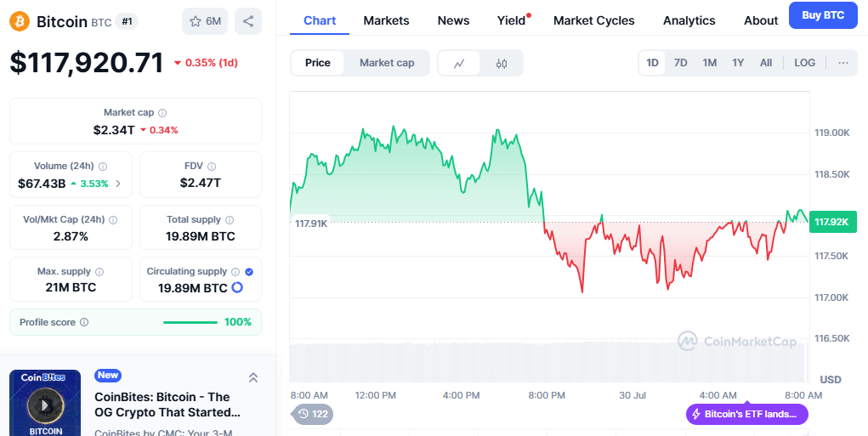Click the $67.43B volume value
Viewport: 868px width, 436px height.
click(x=42, y=183)
